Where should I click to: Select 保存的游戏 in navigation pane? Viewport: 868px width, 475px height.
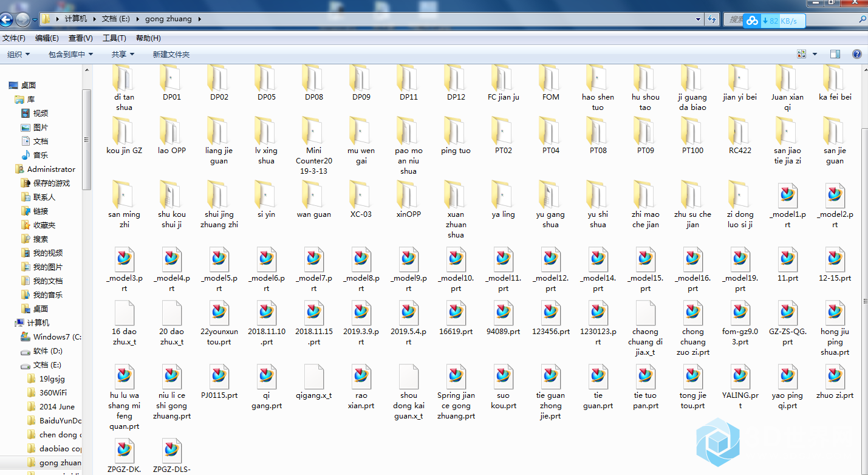pyautogui.click(x=51, y=183)
